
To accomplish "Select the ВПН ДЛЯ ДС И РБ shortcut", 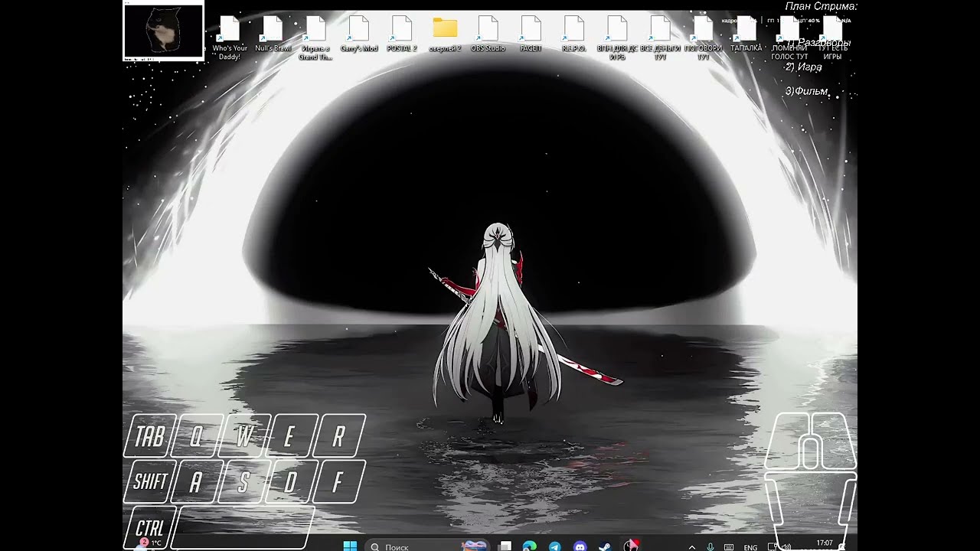I will 617,38.
